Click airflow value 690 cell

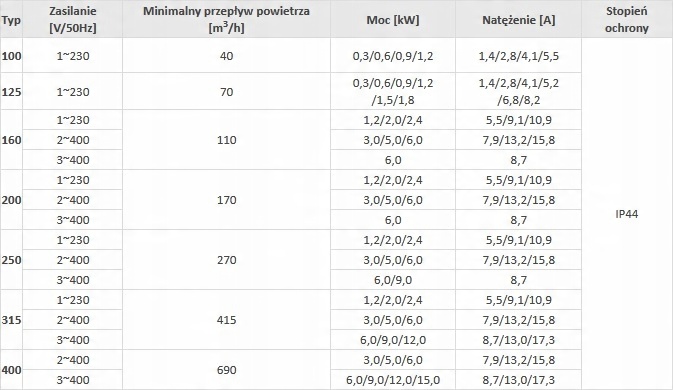[x=226, y=370]
